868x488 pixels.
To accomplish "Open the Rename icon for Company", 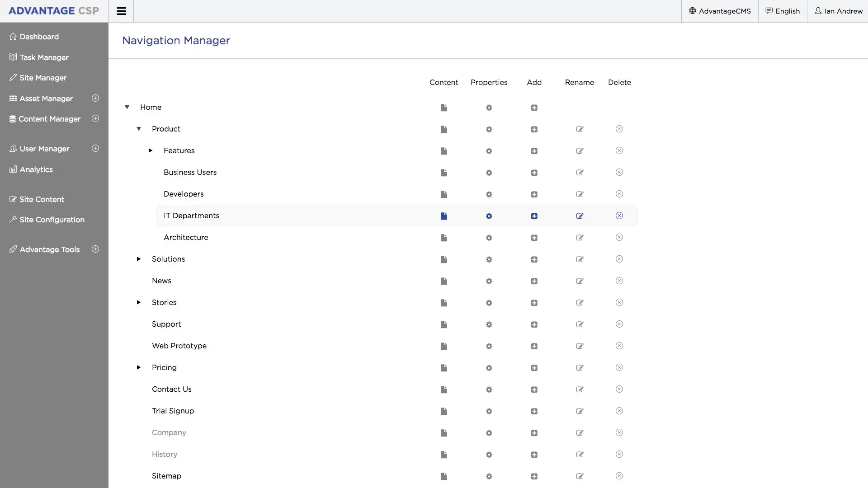I will [x=579, y=433].
